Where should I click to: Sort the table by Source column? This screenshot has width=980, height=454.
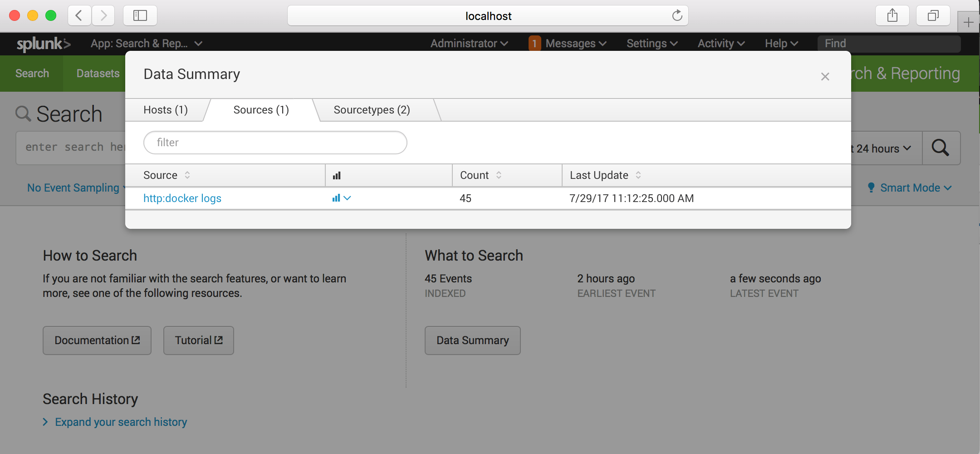tap(188, 175)
